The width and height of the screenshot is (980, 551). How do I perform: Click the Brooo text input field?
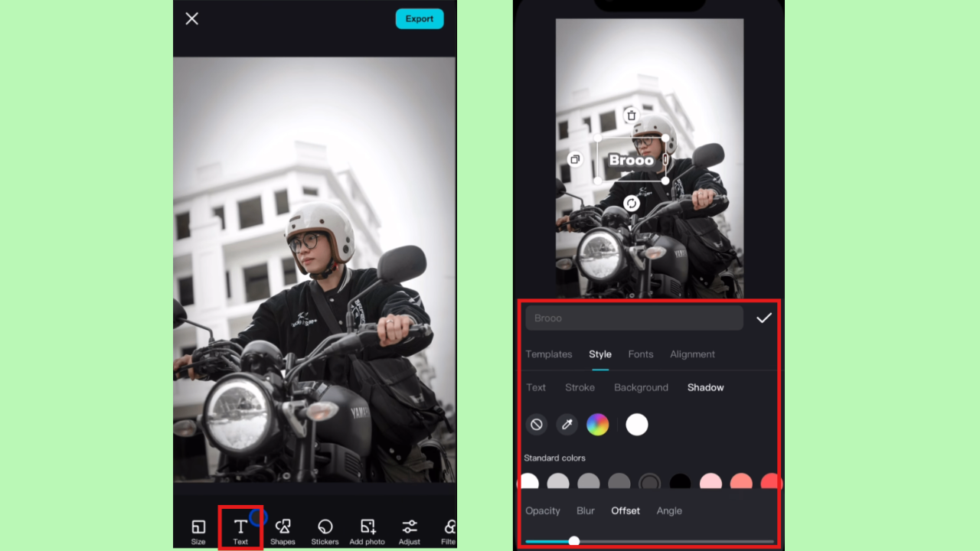(x=634, y=318)
